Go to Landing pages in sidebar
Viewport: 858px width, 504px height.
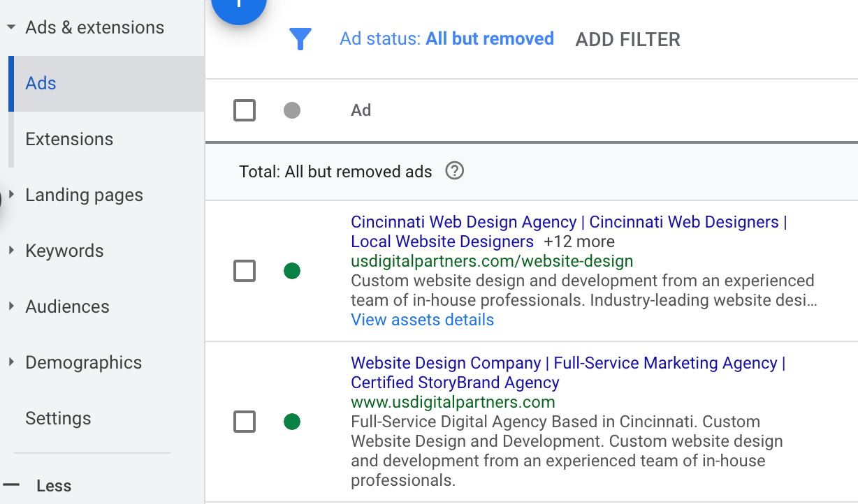click(x=84, y=195)
